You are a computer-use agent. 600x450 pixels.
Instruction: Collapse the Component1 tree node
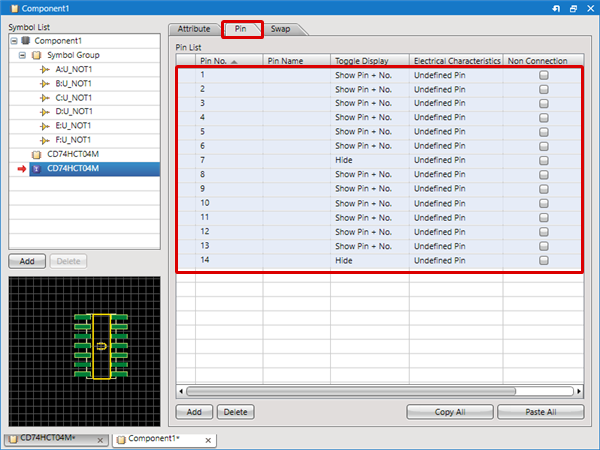(14, 41)
